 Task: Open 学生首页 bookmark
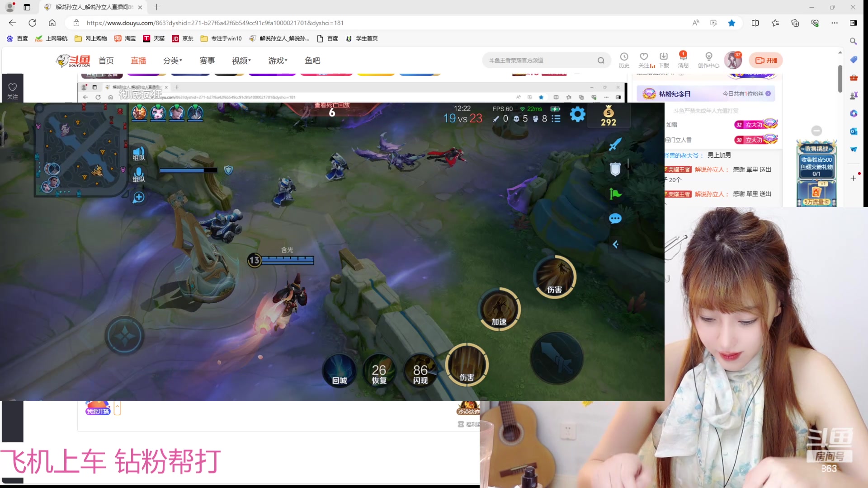click(362, 38)
